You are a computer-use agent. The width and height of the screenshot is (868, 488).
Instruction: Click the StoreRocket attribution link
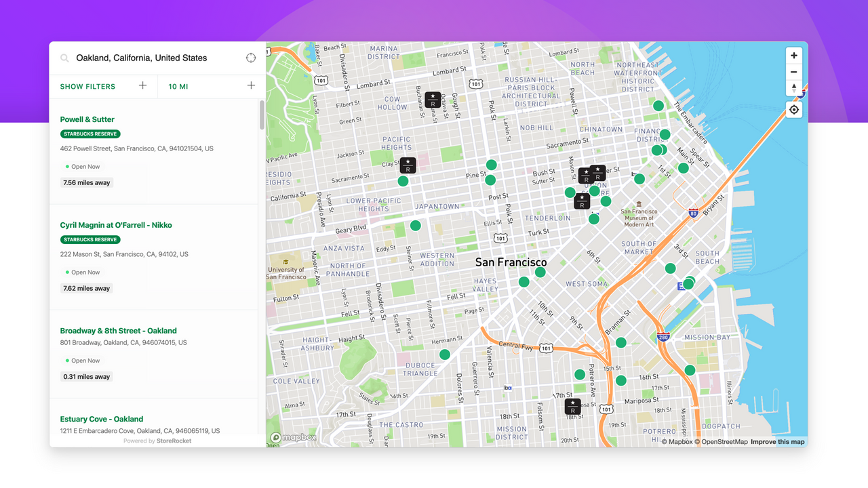[x=175, y=440]
